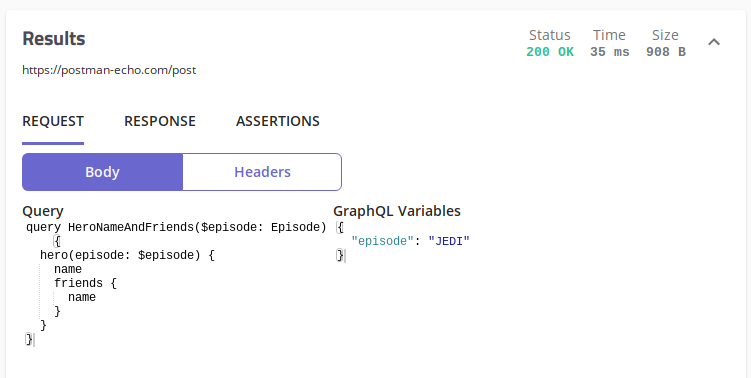
Task: Select the Body toggle button
Action: (x=102, y=172)
